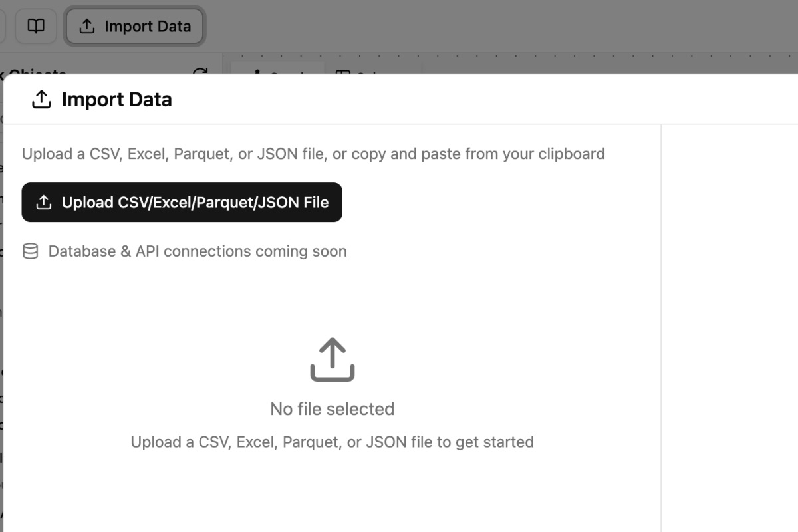Image resolution: width=798 pixels, height=532 pixels.
Task: Click the Objects panel heading behind the dialog
Action: click(40, 73)
